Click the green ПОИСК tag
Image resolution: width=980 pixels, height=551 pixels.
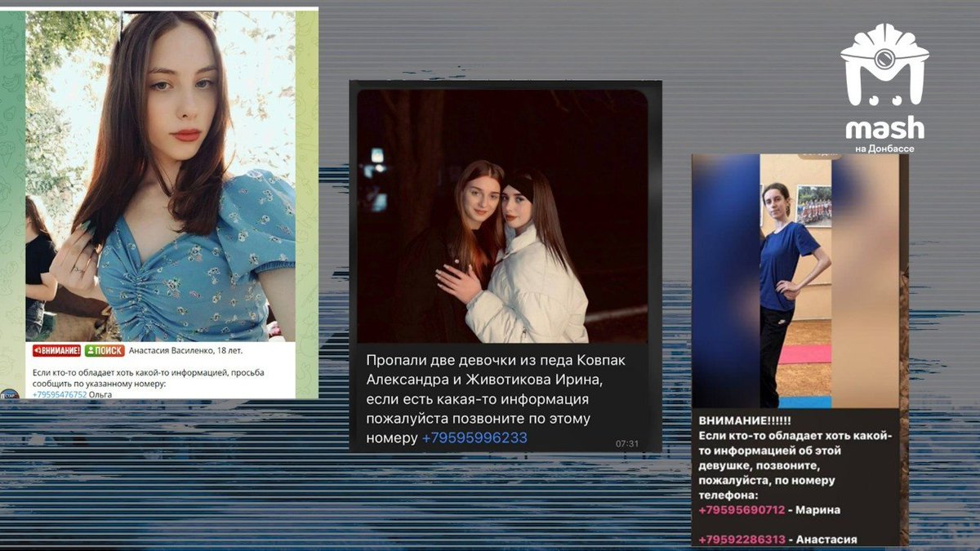[105, 350]
